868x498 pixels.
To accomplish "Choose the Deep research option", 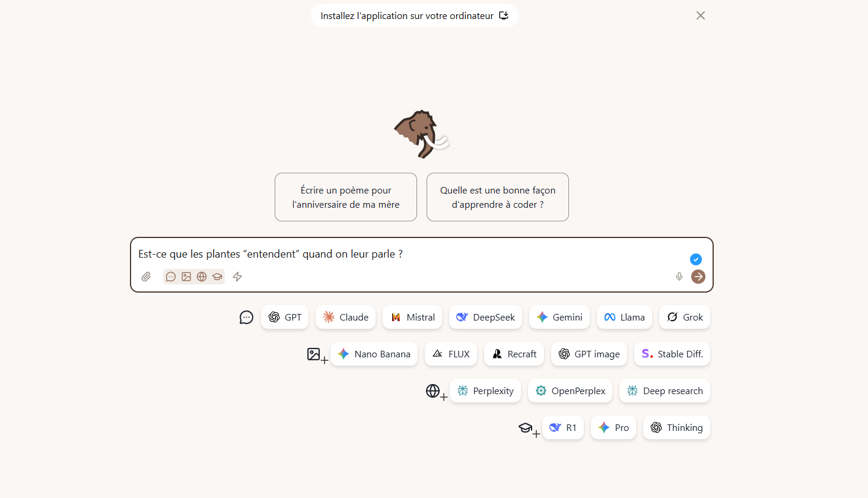I will pyautogui.click(x=664, y=391).
